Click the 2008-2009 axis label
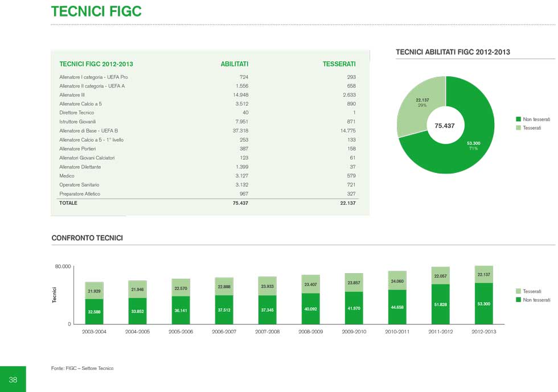 [x=310, y=332]
